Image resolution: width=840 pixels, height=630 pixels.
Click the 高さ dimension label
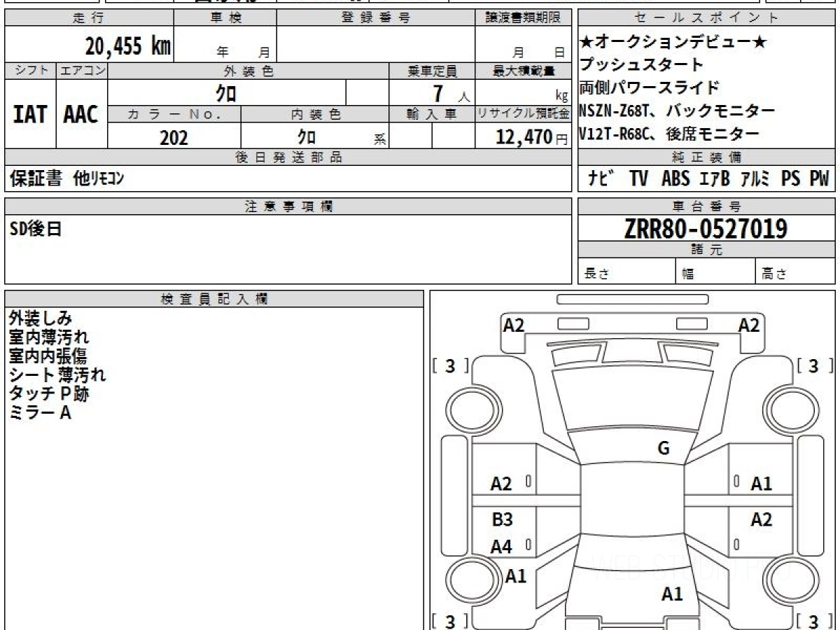pyautogui.click(x=775, y=274)
